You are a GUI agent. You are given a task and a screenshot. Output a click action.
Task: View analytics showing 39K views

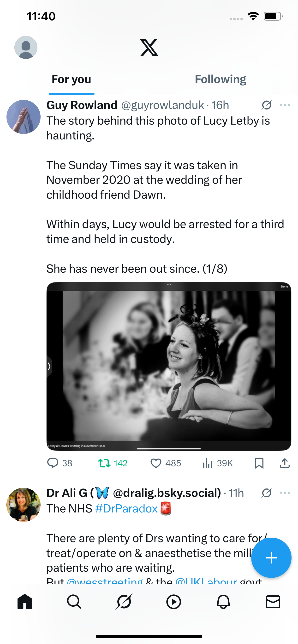208,463
